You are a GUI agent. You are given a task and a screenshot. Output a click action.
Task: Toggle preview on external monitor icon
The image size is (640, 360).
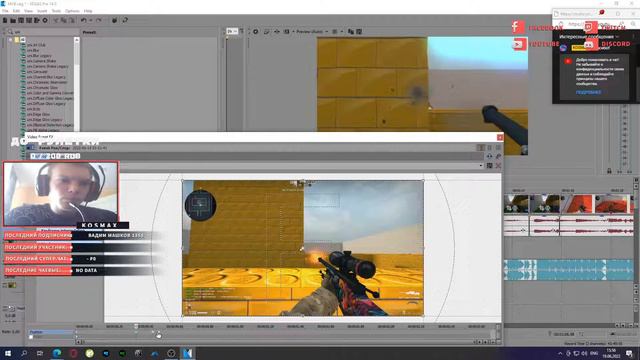(x=267, y=31)
